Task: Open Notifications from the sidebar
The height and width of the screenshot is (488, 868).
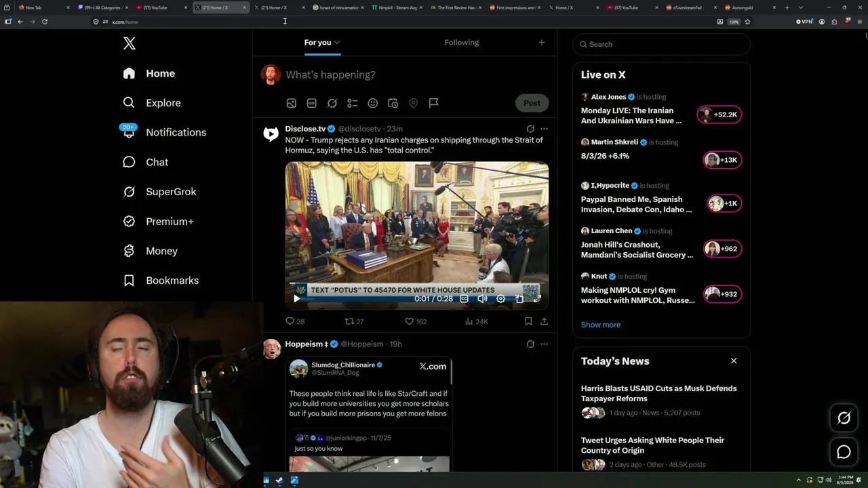Action: coord(165,132)
